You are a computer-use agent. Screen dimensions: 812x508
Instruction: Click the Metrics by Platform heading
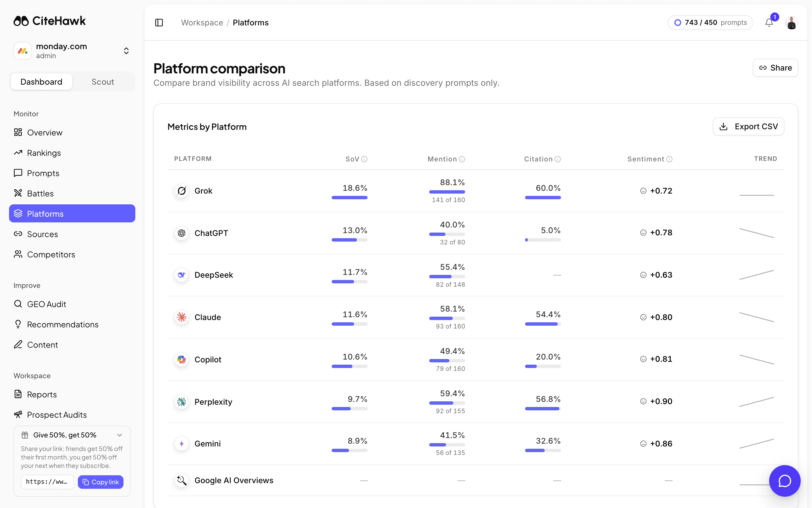pos(207,127)
